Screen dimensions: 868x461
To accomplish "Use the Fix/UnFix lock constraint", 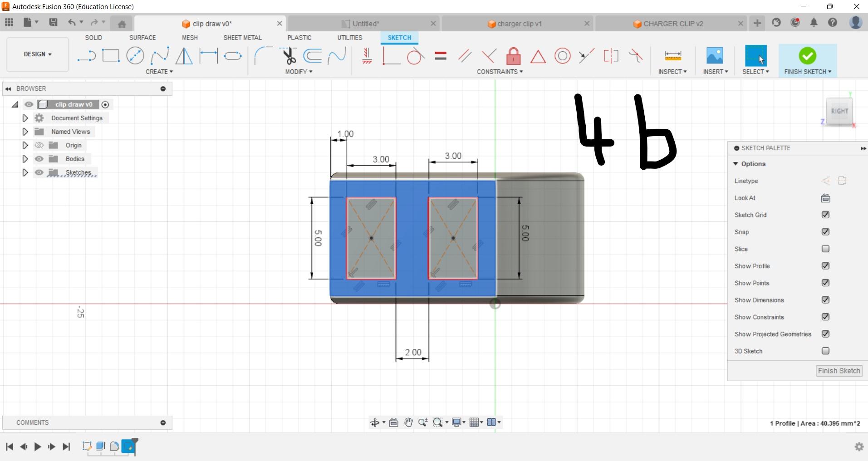I will click(x=513, y=56).
